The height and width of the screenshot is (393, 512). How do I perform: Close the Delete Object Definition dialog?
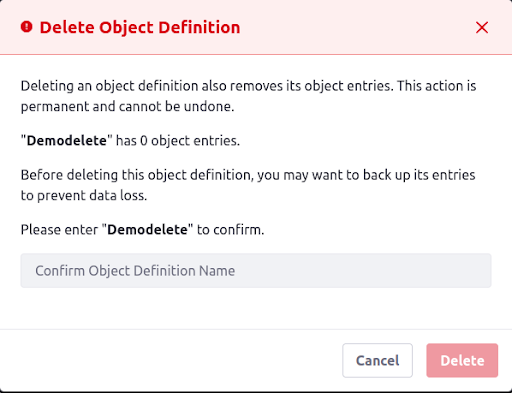(482, 27)
